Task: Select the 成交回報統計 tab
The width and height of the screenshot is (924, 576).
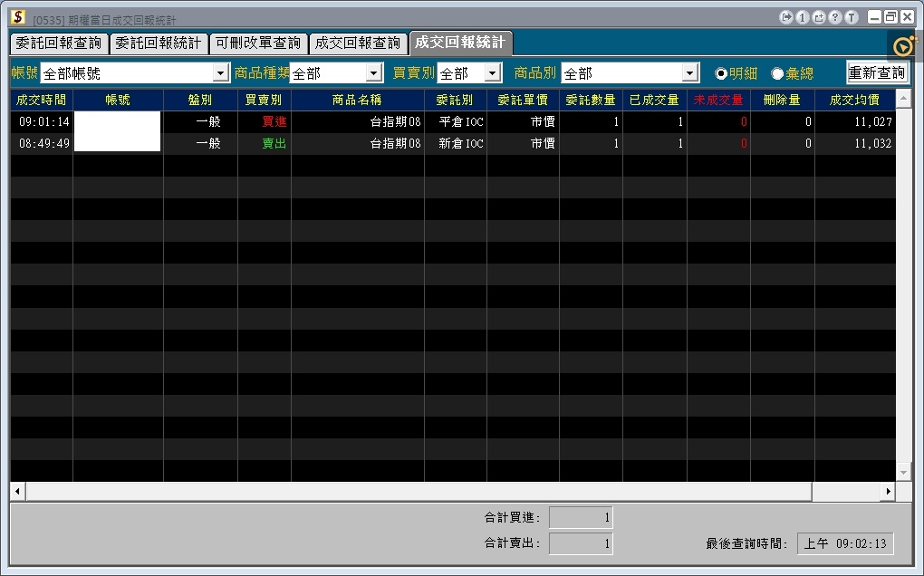Action: tap(460, 43)
